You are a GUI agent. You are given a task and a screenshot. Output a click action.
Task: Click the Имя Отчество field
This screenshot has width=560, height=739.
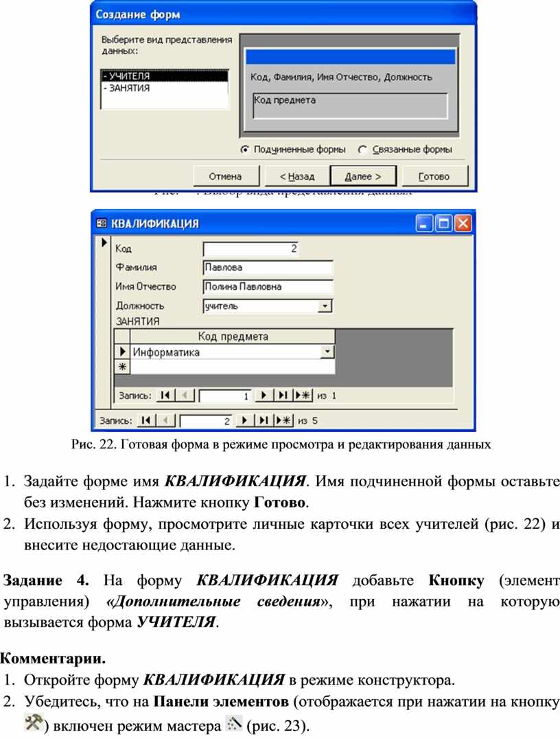point(268,286)
